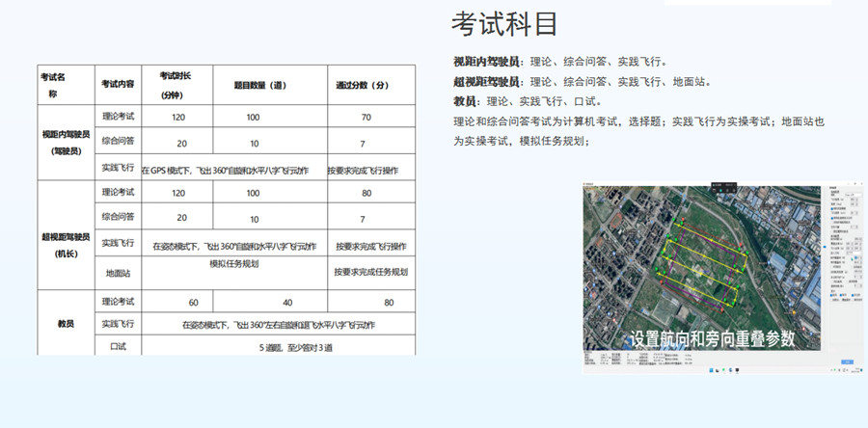Click the 口试 cell in the table
This screenshot has height=428, width=868.
(x=118, y=345)
